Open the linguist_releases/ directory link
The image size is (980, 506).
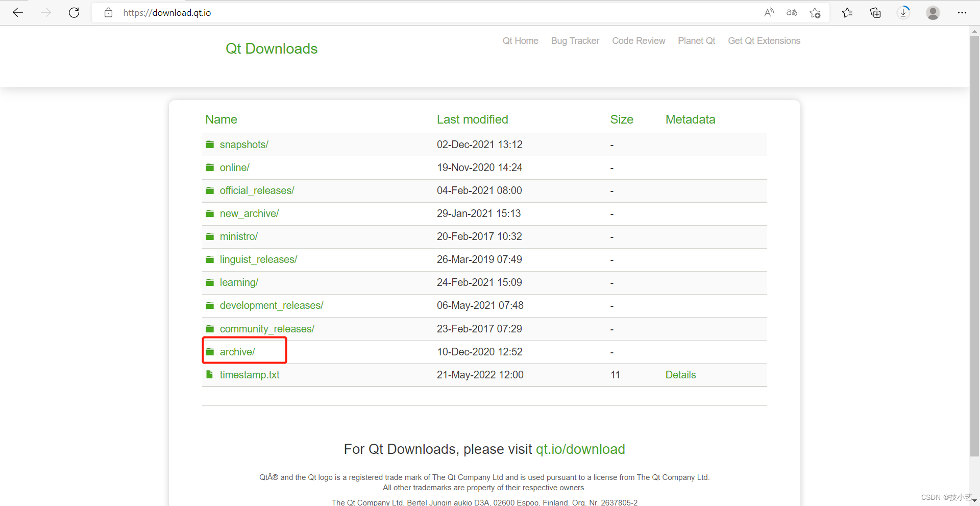258,259
